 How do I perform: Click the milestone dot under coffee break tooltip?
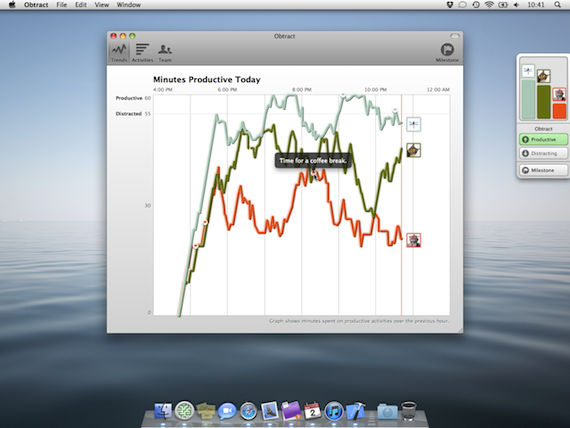pos(314,173)
